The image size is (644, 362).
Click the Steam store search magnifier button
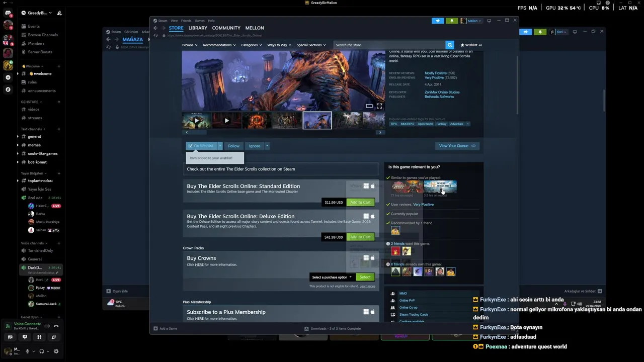(450, 45)
